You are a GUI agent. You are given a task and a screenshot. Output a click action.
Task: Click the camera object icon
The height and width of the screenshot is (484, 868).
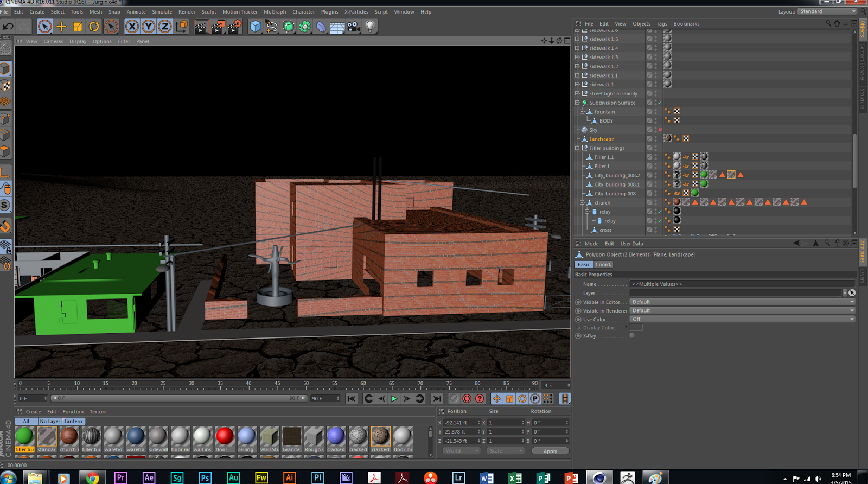pyautogui.click(x=354, y=26)
